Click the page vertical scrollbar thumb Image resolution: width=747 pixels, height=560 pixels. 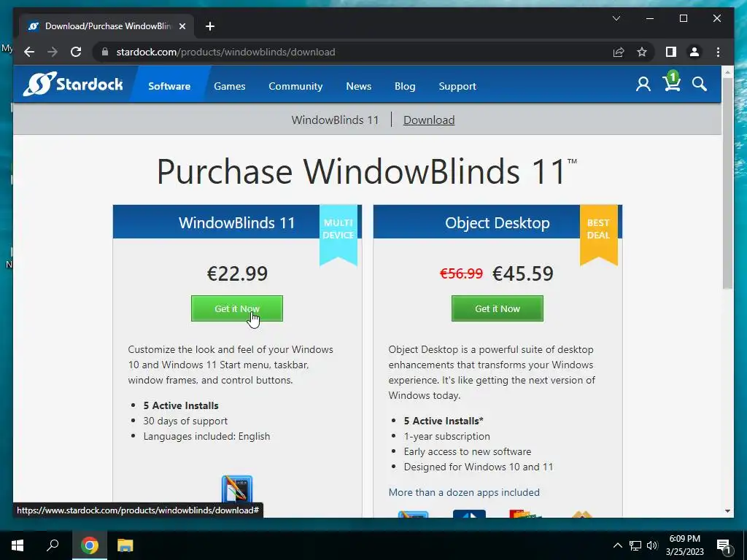click(727, 183)
